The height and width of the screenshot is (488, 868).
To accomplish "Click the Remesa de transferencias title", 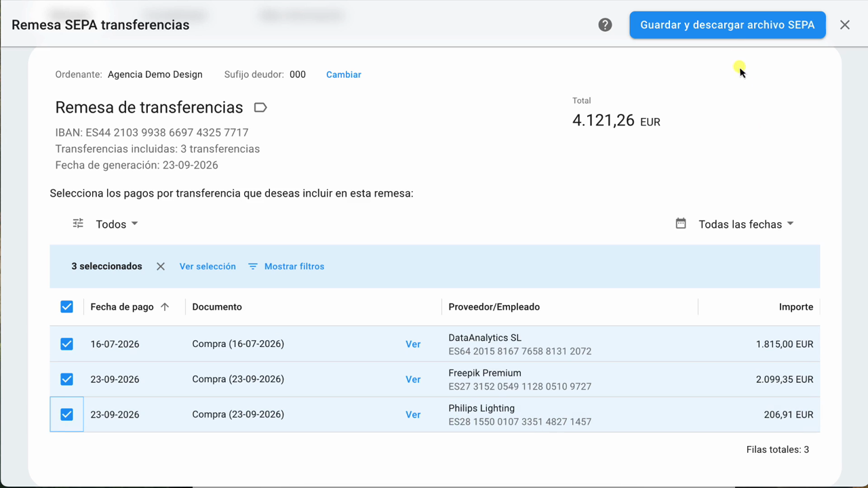I will (x=149, y=108).
